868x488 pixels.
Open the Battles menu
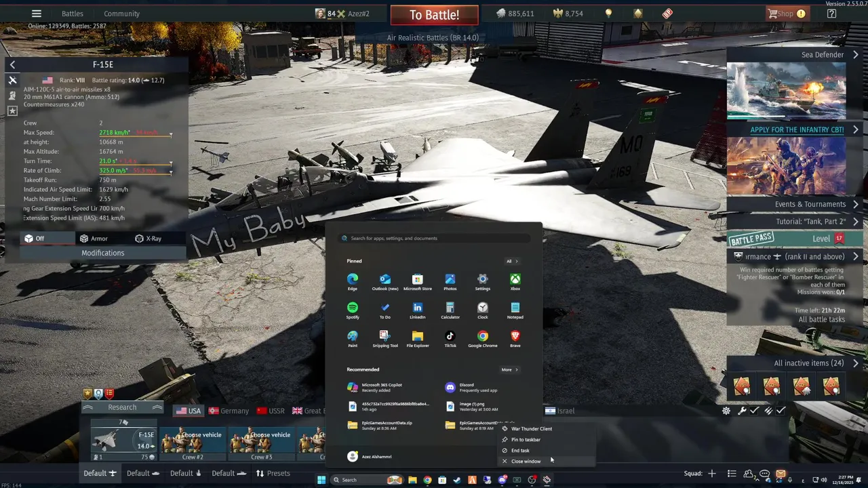73,14
